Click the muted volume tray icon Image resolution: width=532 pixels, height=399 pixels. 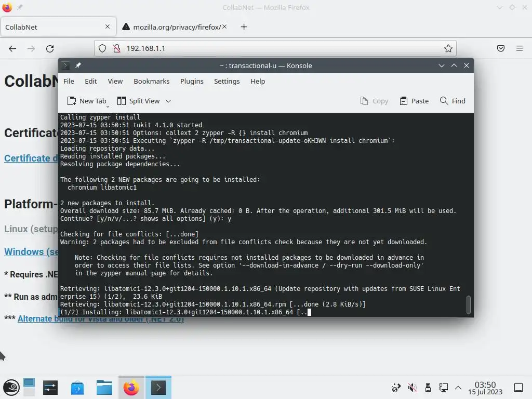[412, 388]
